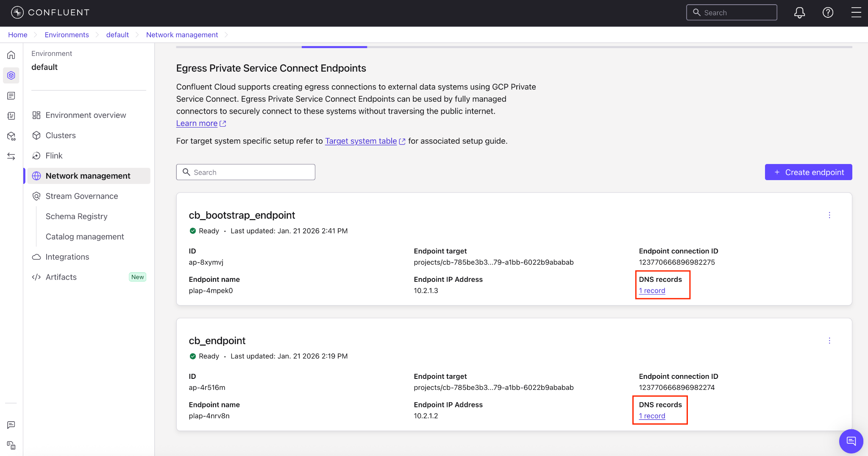This screenshot has width=868, height=456.
Task: Open options menu for cb_endpoint
Action: coord(829,341)
